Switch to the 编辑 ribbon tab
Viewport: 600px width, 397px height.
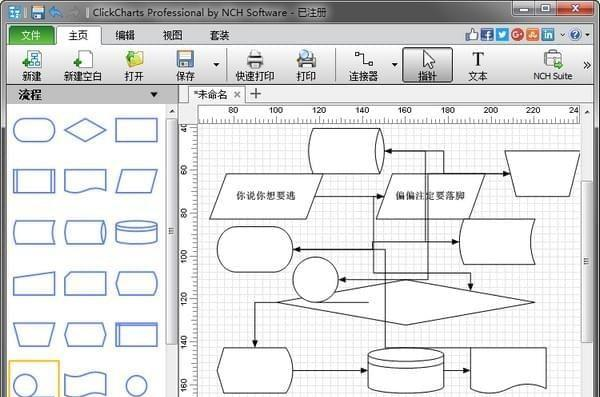(x=125, y=36)
